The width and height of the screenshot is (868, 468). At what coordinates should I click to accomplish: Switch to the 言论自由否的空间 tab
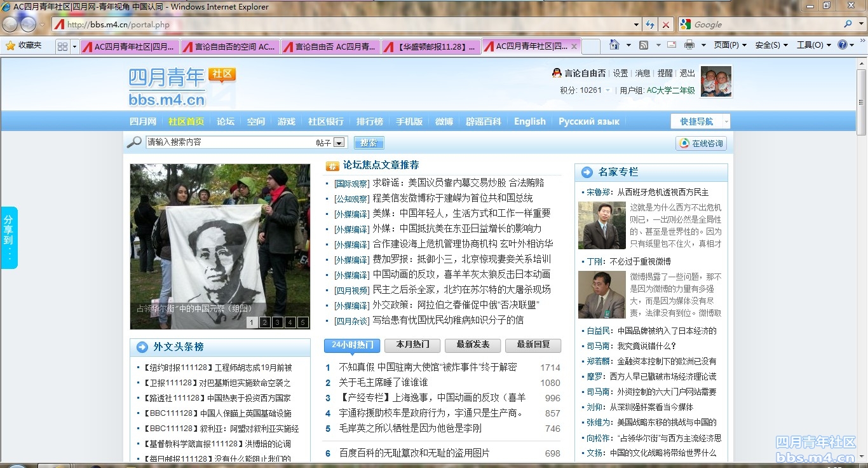230,46
